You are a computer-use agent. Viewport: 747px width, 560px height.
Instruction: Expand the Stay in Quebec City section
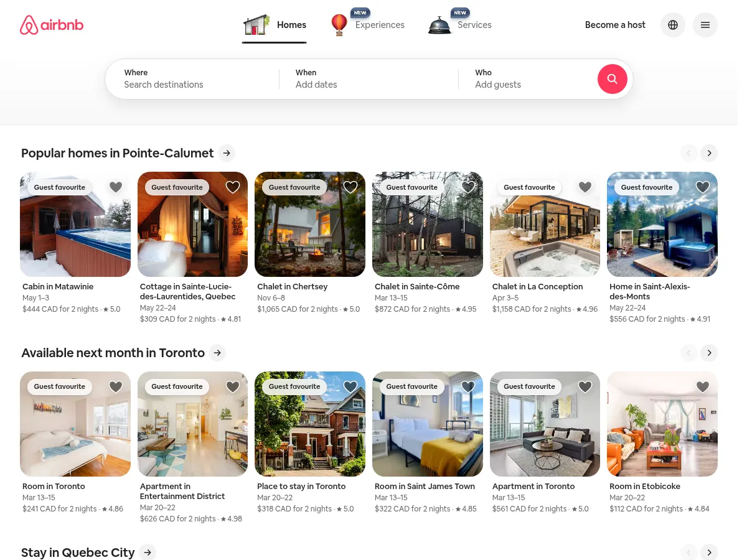pyautogui.click(x=148, y=552)
